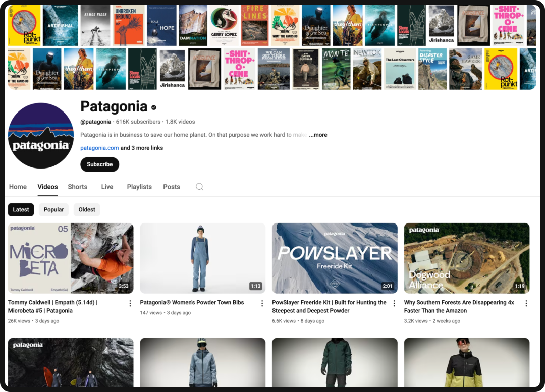
Task: Click the channel search magnifier icon
Action: (199, 187)
